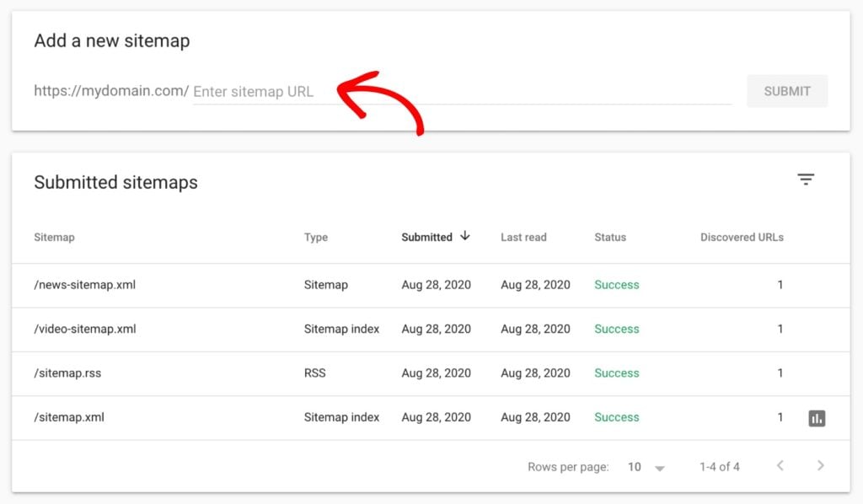This screenshot has width=863, height=504.
Task: Click the Submitted column sort arrow
Action: point(465,237)
